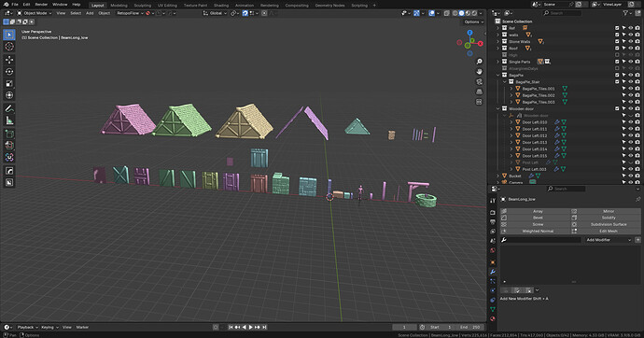Toggle camera view icon in viewport
The image size is (644, 338).
tap(479, 82)
